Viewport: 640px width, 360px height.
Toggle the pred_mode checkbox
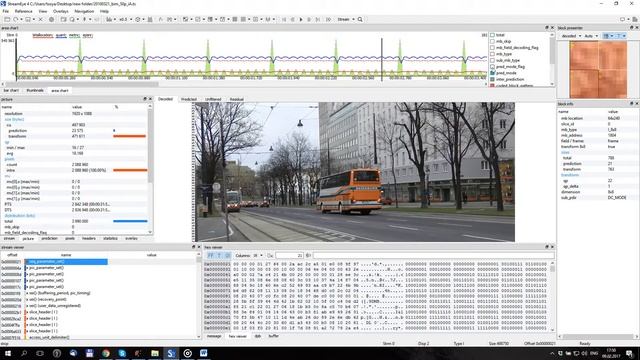[x=492, y=73]
